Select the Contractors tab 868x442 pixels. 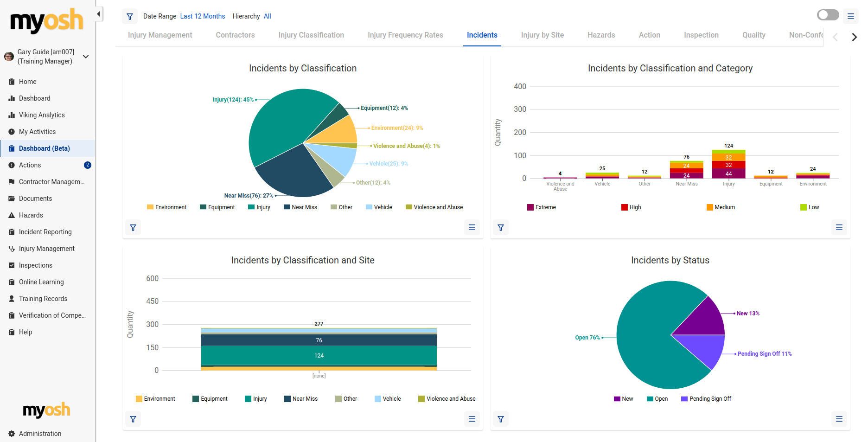pos(235,35)
